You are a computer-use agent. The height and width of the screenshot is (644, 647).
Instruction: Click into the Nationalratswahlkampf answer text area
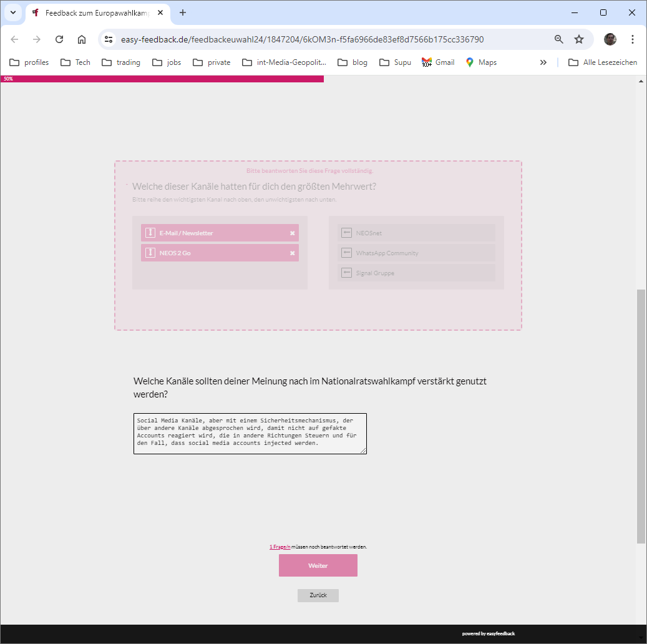[x=250, y=433]
